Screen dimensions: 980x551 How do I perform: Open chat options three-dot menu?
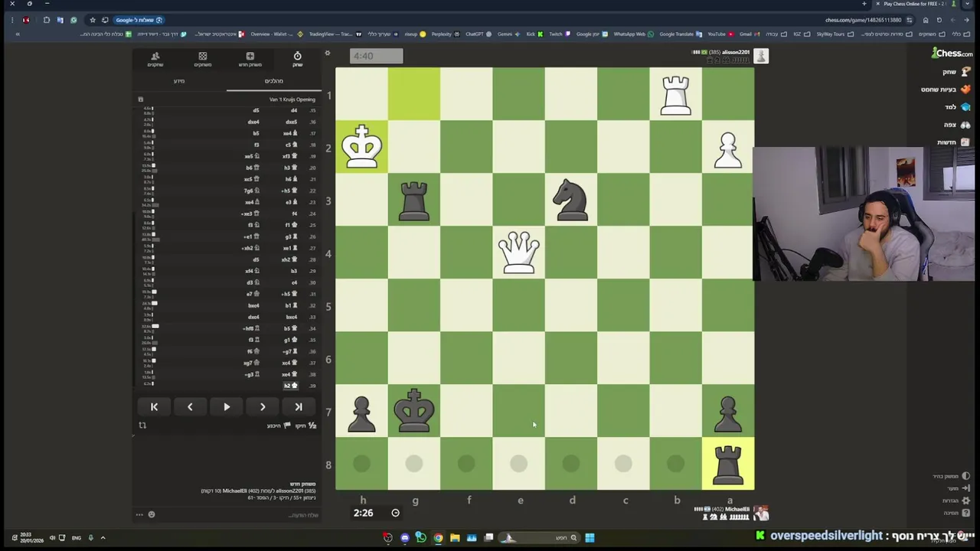pyautogui.click(x=139, y=514)
